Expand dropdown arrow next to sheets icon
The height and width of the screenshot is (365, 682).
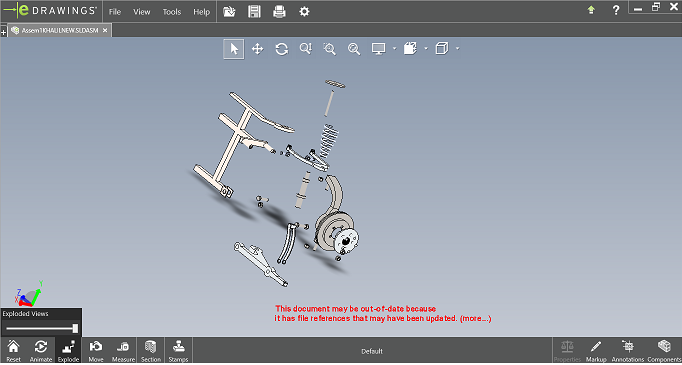coord(426,49)
